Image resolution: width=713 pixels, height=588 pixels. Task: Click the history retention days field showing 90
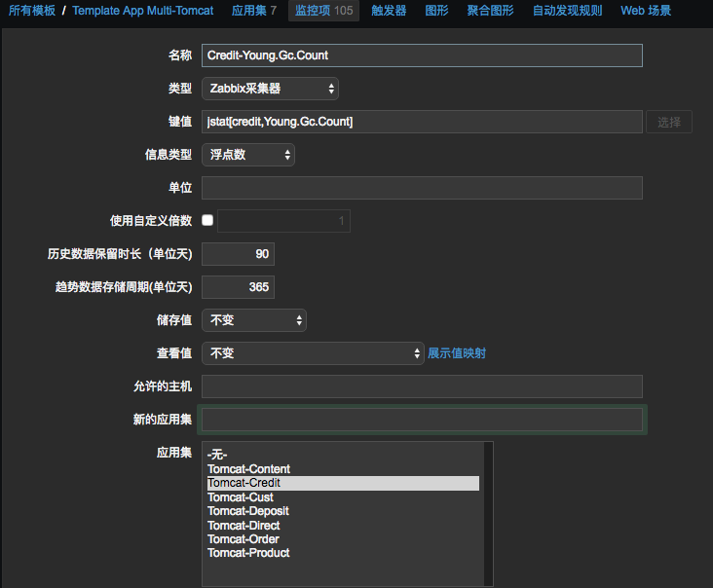click(238, 254)
